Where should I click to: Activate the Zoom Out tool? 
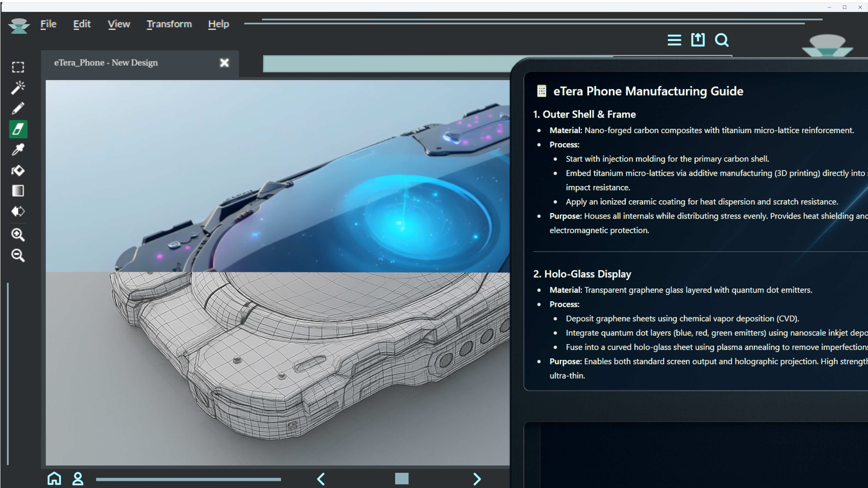pos(18,256)
